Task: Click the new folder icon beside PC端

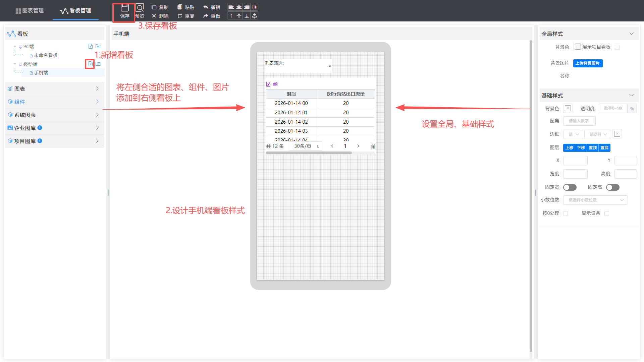Action: click(x=98, y=46)
